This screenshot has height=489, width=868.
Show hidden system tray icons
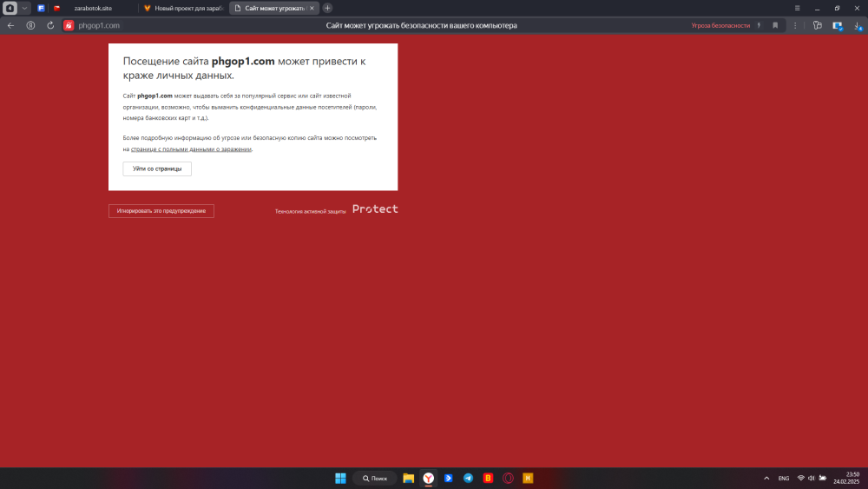tap(766, 478)
